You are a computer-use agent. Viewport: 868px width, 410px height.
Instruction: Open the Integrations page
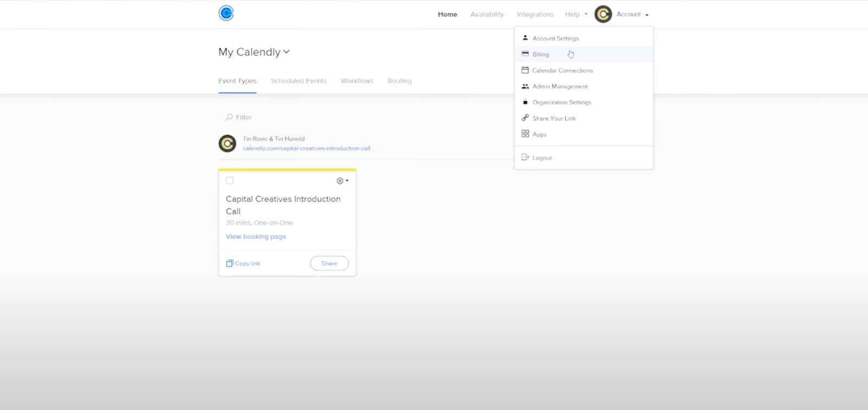[x=535, y=14]
